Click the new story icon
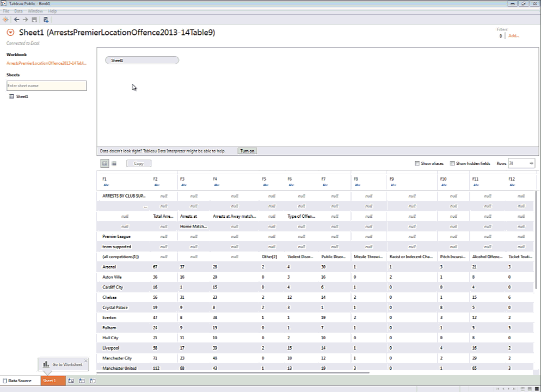The image size is (541, 392). click(x=93, y=381)
